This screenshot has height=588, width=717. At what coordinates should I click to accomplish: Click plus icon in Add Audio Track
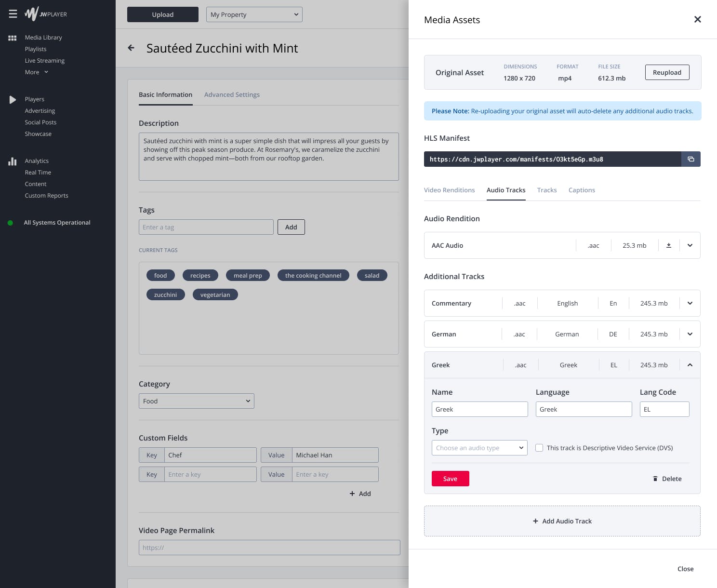pos(535,521)
